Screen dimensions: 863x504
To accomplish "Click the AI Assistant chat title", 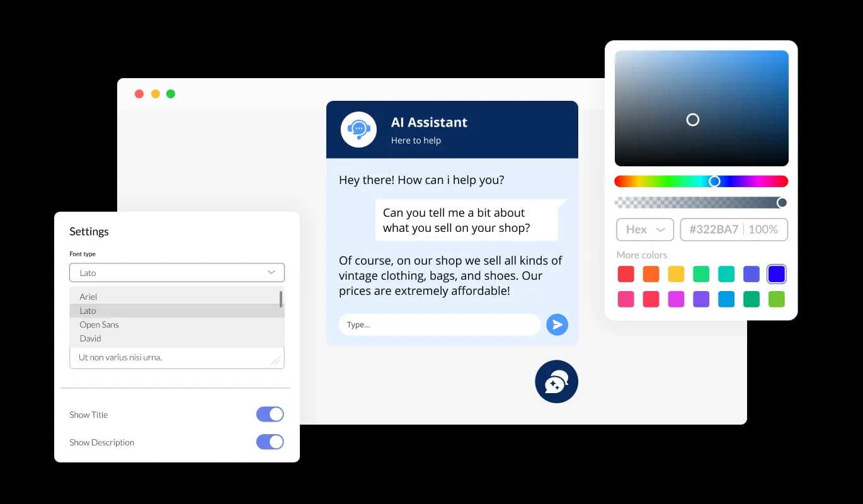I will click(x=429, y=122).
